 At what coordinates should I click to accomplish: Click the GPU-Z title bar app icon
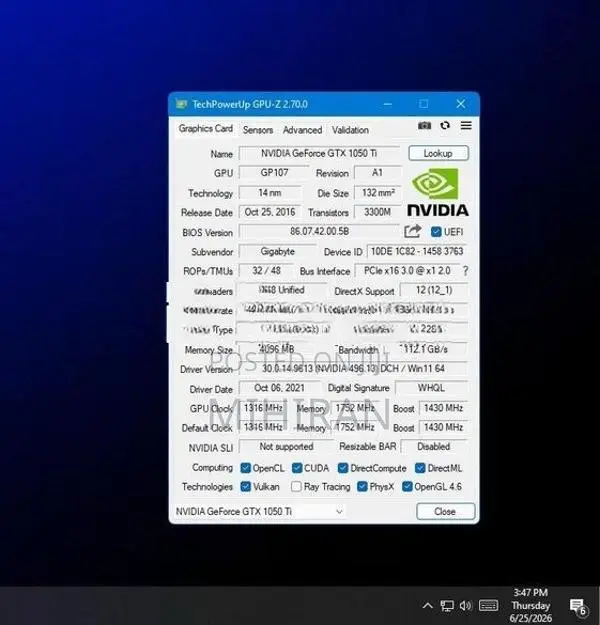(181, 104)
